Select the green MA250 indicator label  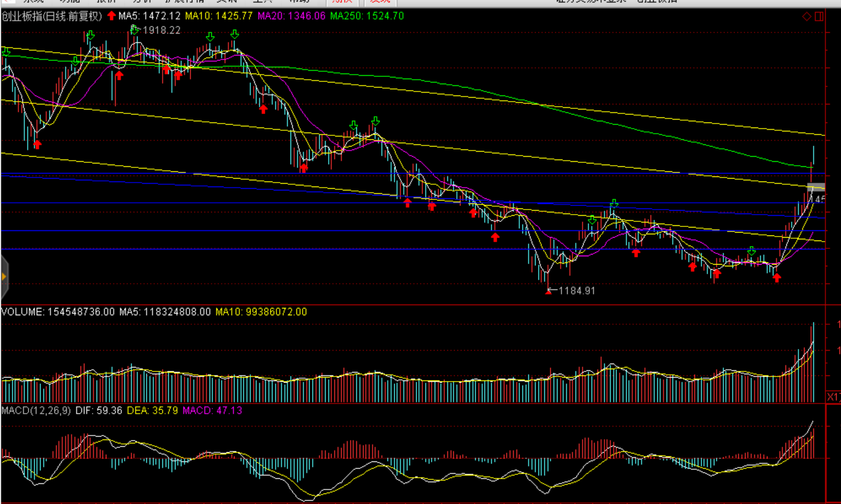coord(367,16)
